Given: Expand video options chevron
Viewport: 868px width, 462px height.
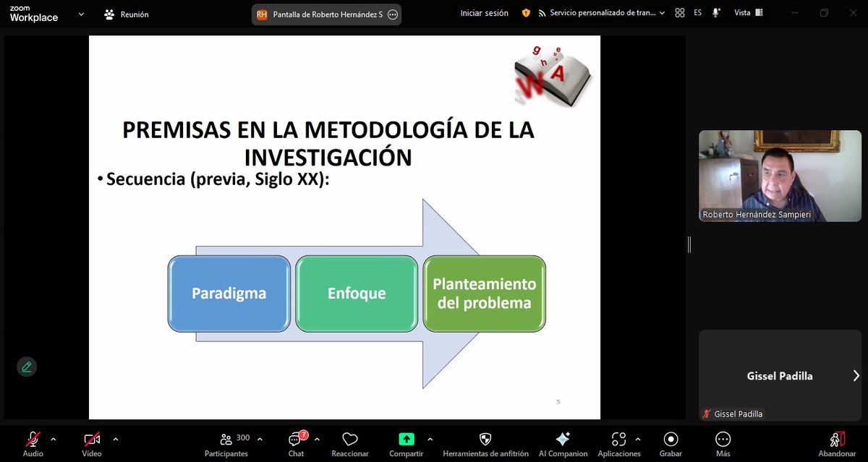Looking at the screenshot, I should tap(115, 439).
